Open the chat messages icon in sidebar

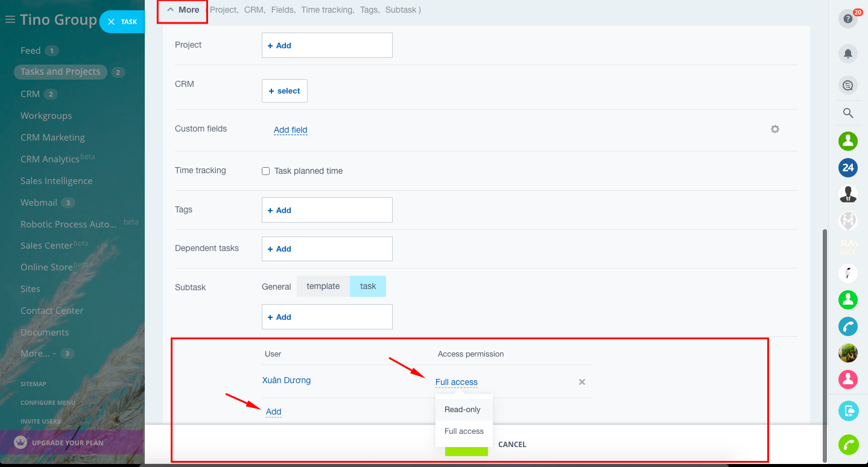pyautogui.click(x=847, y=85)
